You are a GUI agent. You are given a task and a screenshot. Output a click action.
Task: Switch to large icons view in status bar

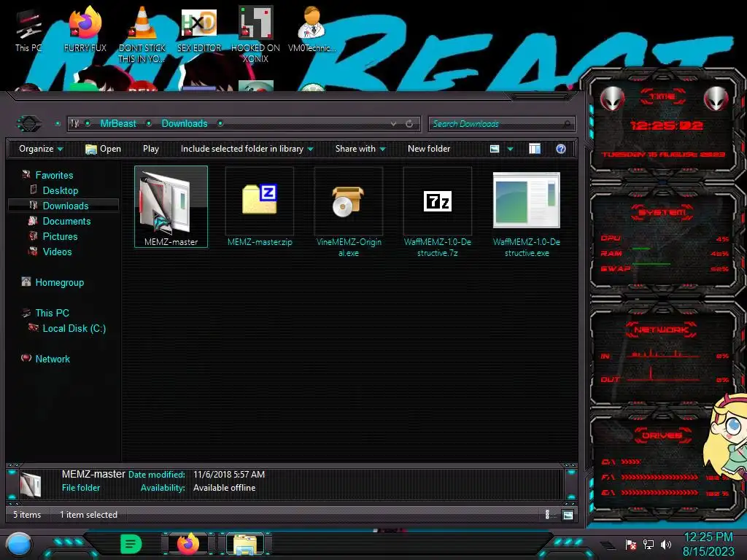click(x=568, y=515)
